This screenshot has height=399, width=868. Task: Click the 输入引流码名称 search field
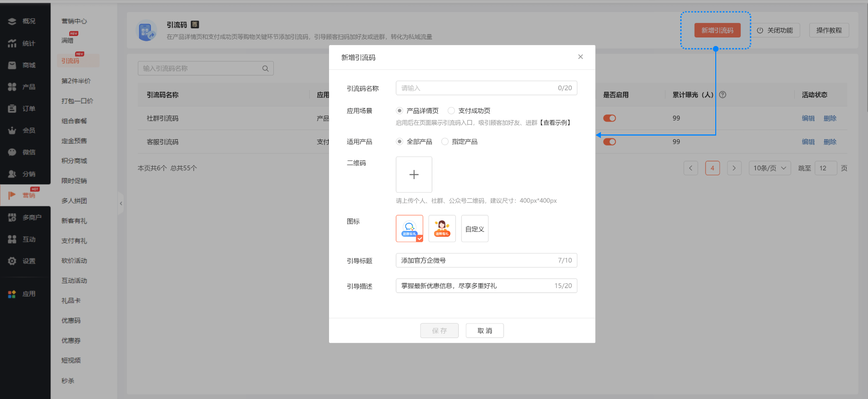coord(206,68)
